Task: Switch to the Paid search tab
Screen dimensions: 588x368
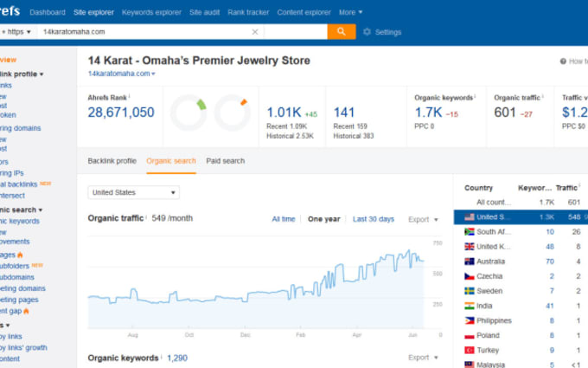Action: (x=226, y=161)
